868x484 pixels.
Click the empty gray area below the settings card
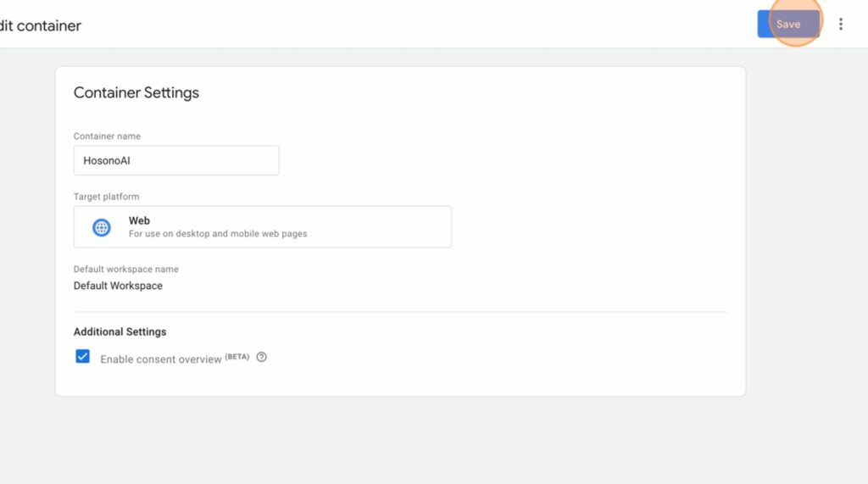coord(400,440)
